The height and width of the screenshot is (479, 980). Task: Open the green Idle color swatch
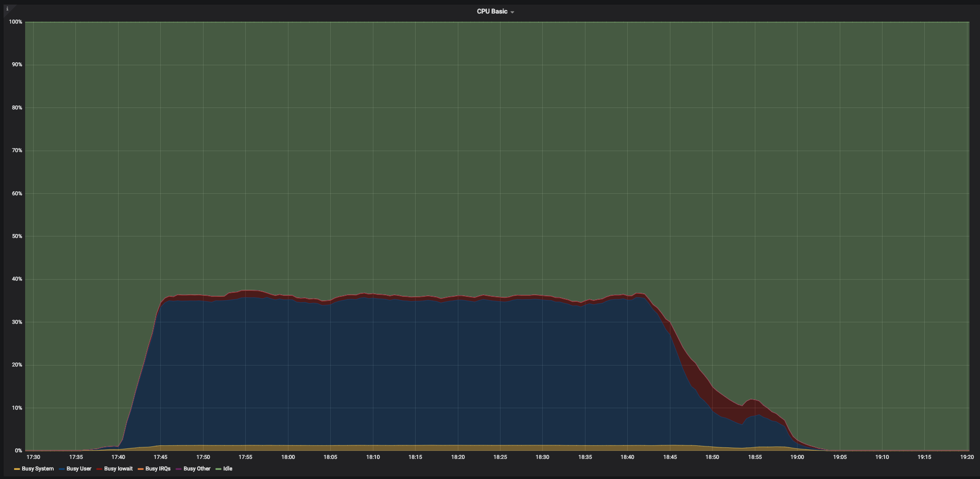point(219,469)
